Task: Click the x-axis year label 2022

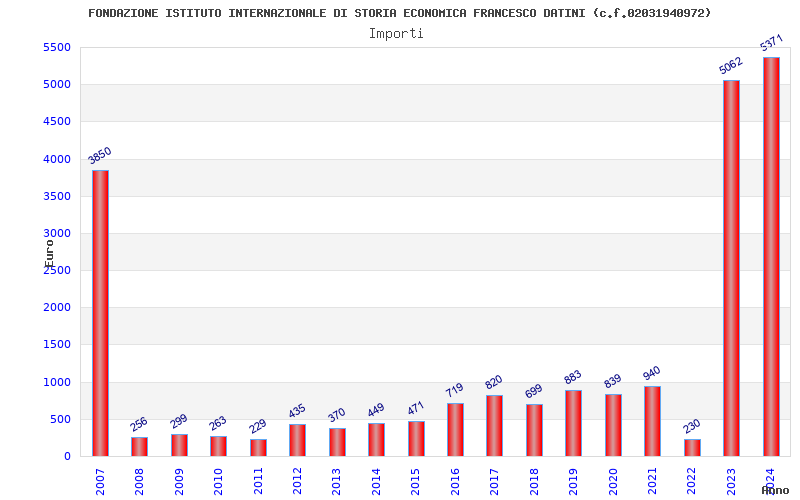Action: (x=692, y=482)
